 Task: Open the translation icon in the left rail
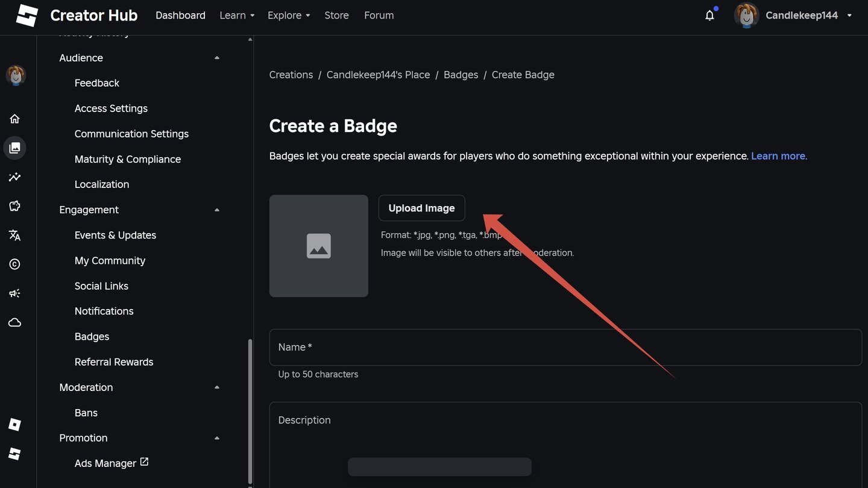tap(15, 235)
